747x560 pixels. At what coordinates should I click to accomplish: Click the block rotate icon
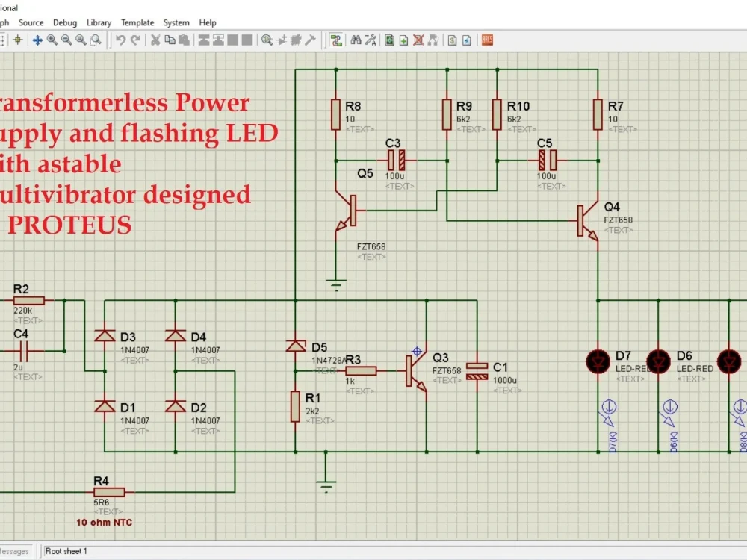[x=232, y=40]
